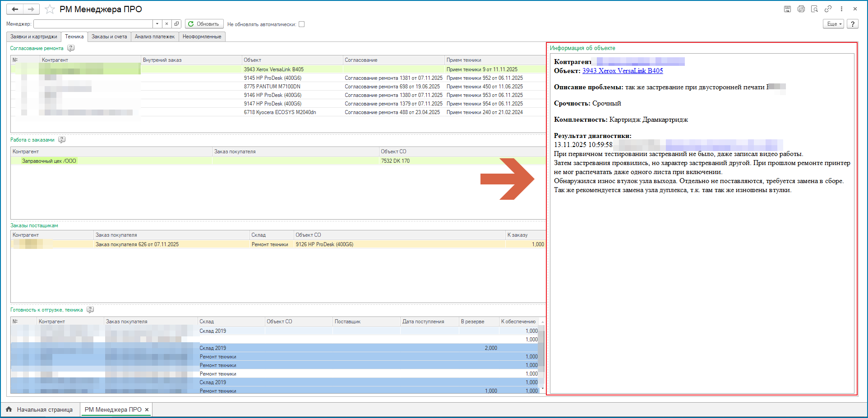Open help hint beside Готовность к отгрузке
Image resolution: width=868 pixels, height=418 pixels.
90,310
